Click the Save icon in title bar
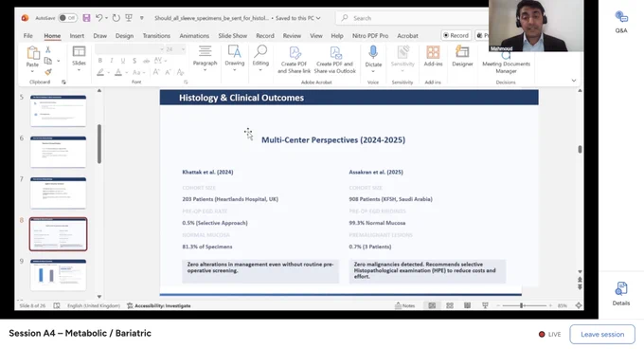This screenshot has width=644, height=349. point(86,18)
